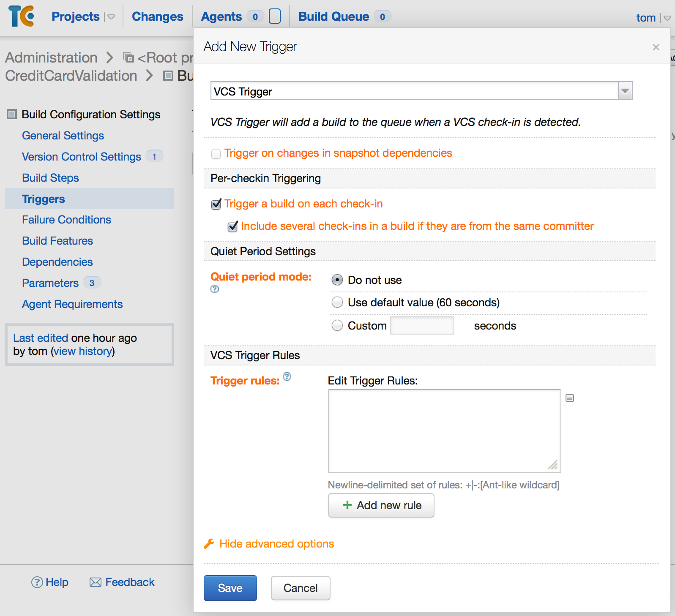Click Add new rule button
This screenshot has width=675, height=616.
[381, 505]
